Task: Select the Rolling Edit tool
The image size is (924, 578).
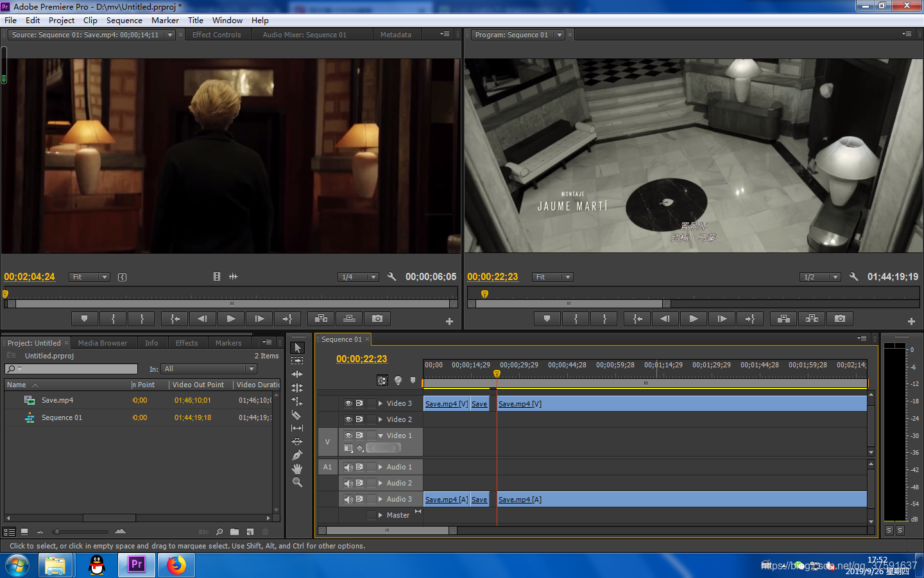Action: click(x=297, y=388)
